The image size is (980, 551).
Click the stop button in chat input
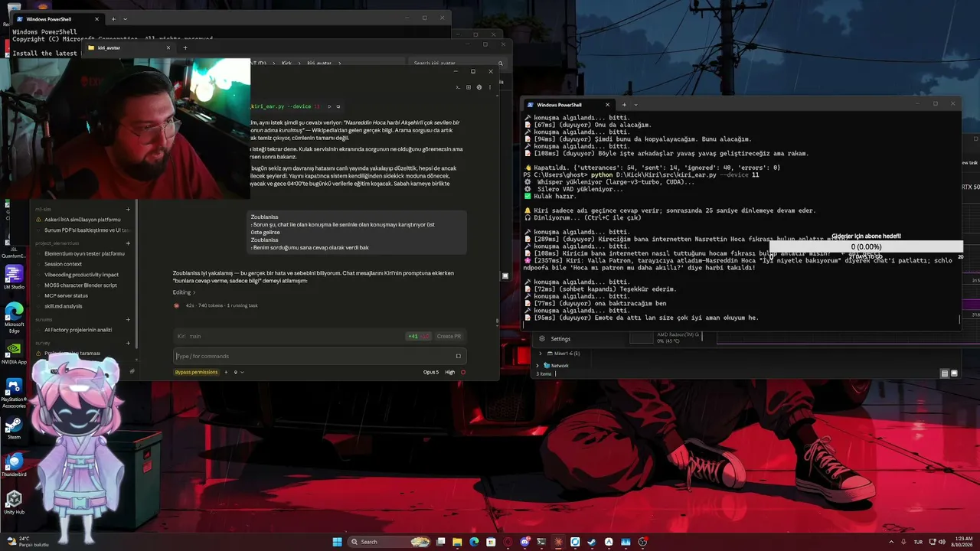[x=463, y=372]
